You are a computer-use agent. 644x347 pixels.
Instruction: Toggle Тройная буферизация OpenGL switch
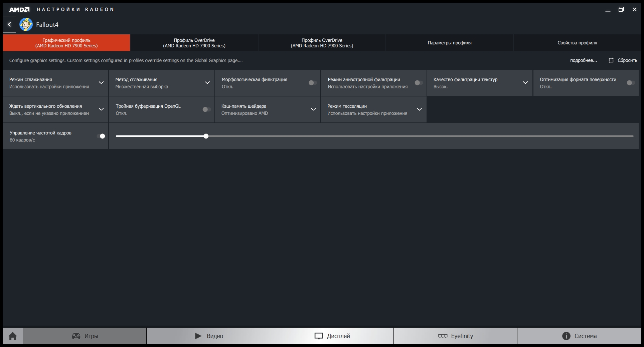[206, 109]
